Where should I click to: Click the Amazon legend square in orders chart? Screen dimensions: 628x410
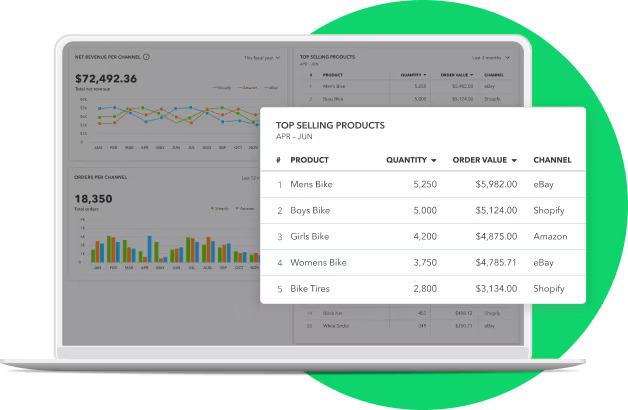click(238, 208)
